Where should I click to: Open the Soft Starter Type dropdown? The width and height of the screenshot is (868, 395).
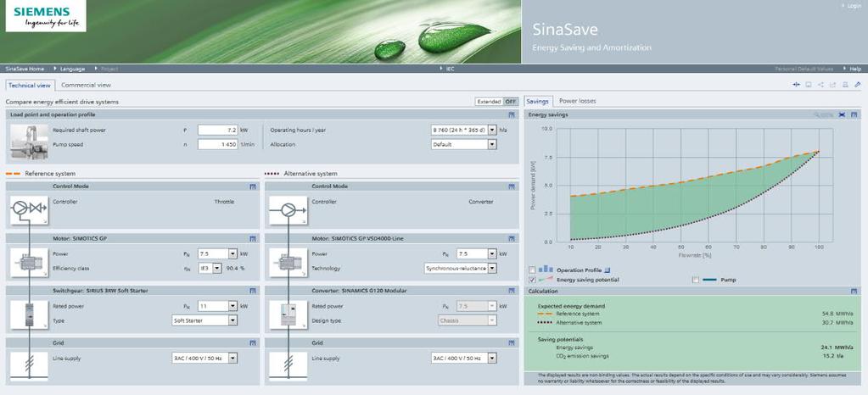point(204,320)
